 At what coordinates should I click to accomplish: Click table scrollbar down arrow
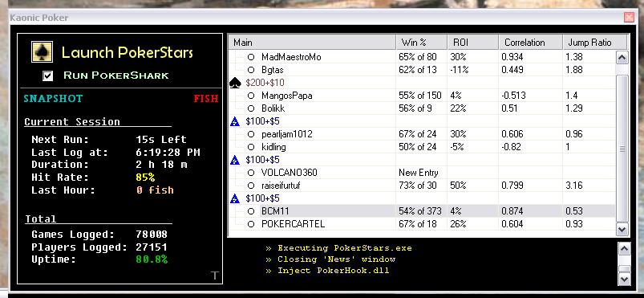pyautogui.click(x=622, y=229)
